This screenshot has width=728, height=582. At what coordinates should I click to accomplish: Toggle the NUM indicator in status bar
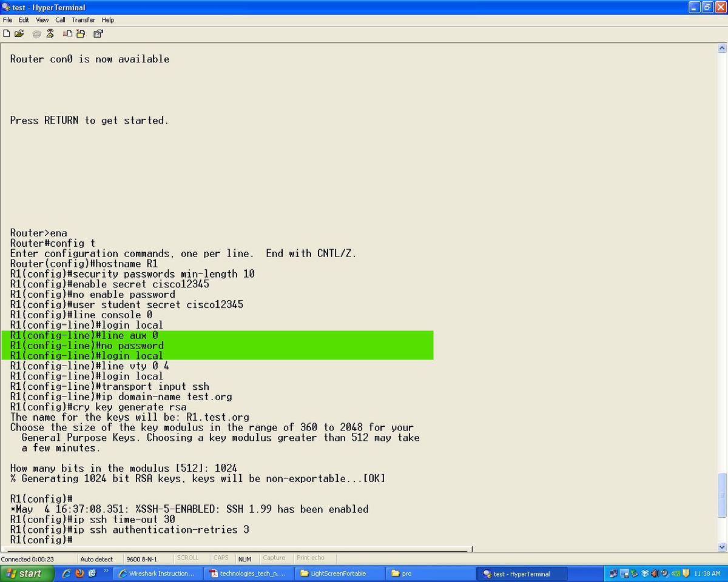pyautogui.click(x=245, y=558)
